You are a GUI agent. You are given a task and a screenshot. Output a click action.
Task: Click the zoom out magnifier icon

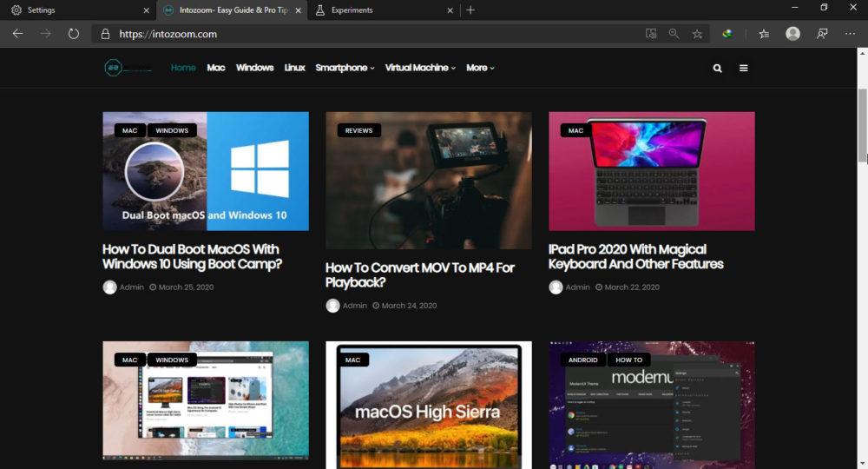(674, 34)
